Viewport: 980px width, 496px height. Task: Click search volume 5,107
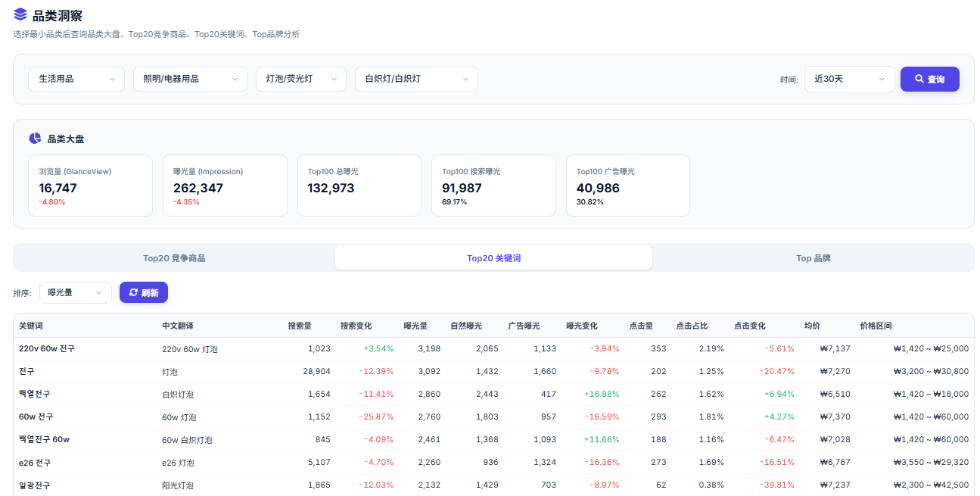pyautogui.click(x=319, y=463)
